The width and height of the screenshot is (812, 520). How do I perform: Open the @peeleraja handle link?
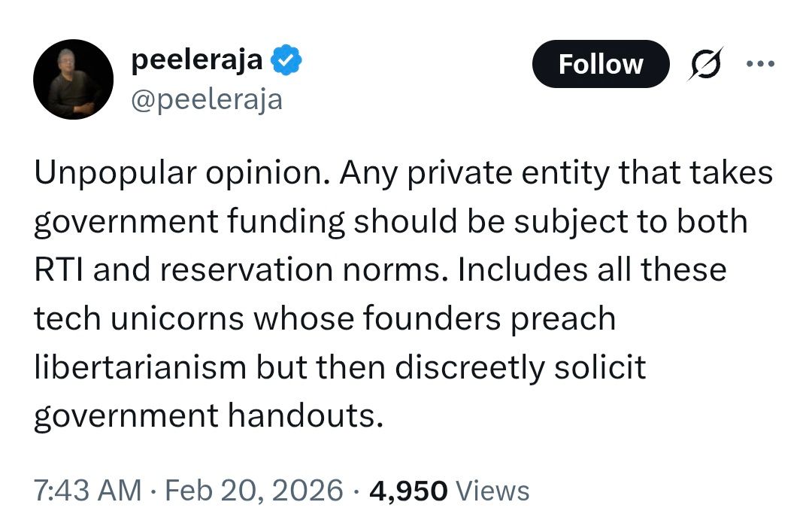[x=207, y=99]
